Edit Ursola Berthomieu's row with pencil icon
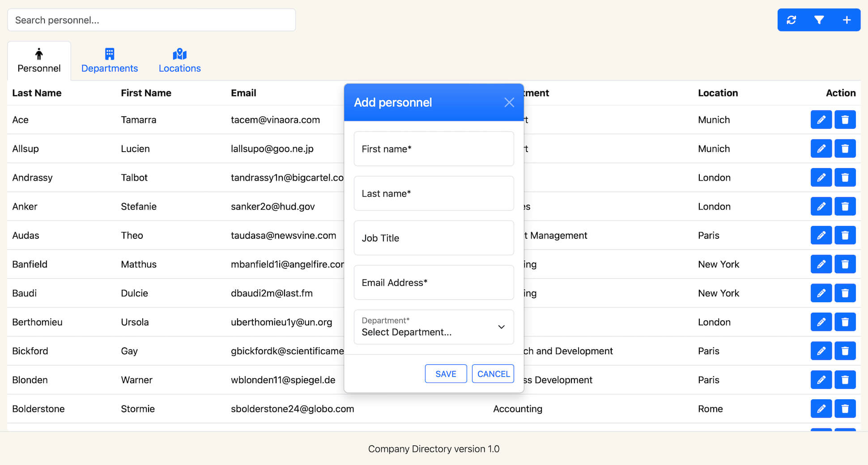868x465 pixels. [x=821, y=322]
